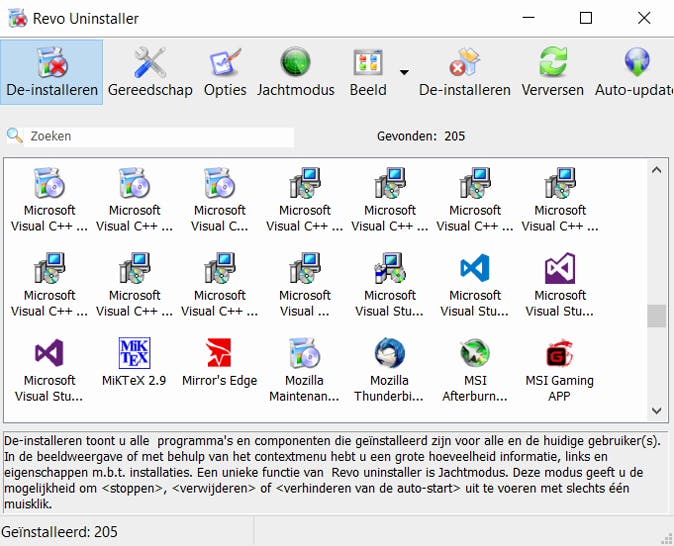Click the De-installeren description text panel
Image resolution: width=674 pixels, height=546 pixels.
[x=336, y=472]
